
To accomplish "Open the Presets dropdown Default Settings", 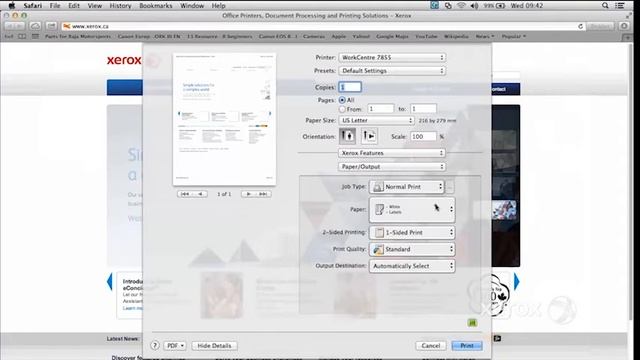I will point(392,71).
